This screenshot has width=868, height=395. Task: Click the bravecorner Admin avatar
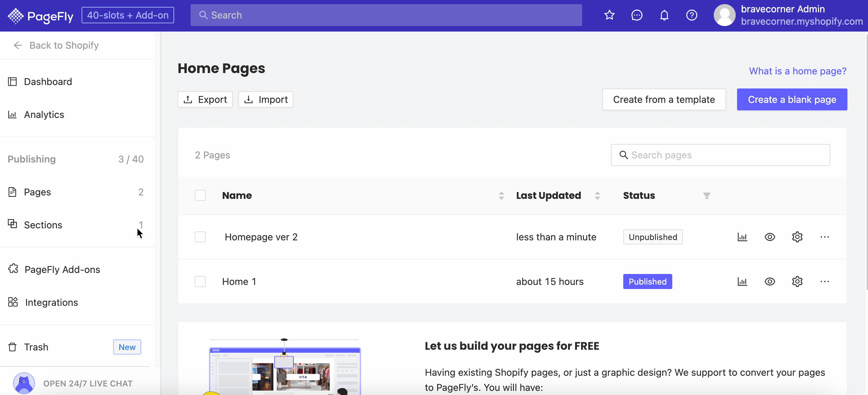(724, 15)
